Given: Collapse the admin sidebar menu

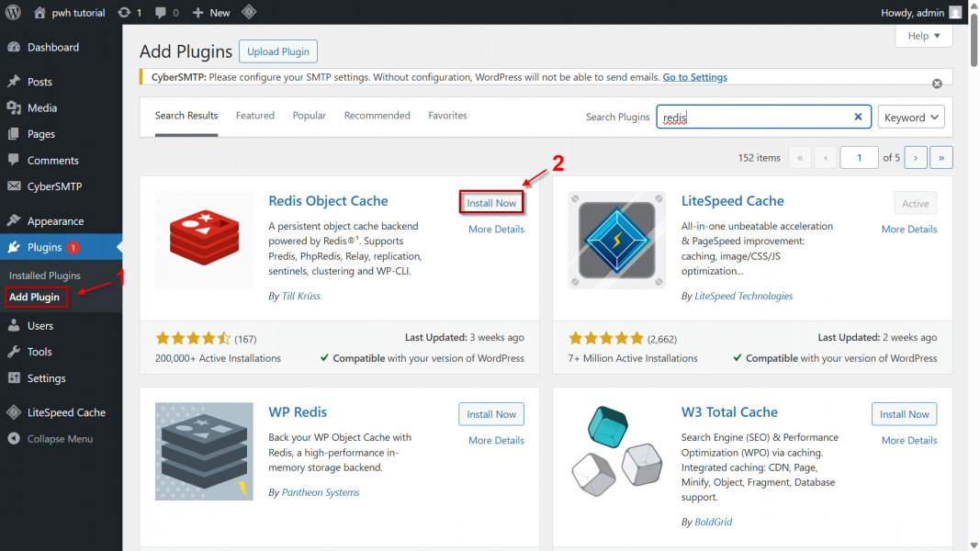Looking at the screenshot, I should tap(62, 439).
